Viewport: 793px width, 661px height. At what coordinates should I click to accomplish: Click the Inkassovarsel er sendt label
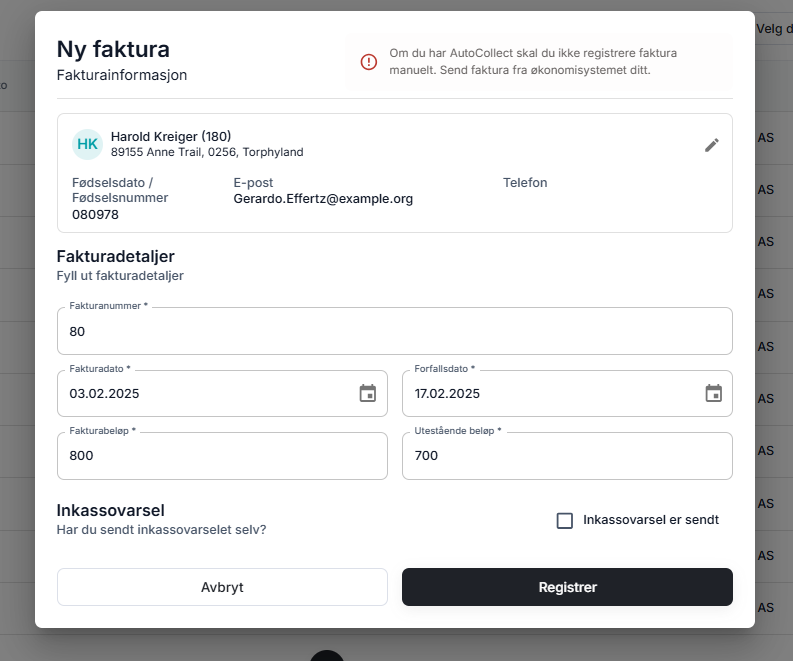pos(650,520)
